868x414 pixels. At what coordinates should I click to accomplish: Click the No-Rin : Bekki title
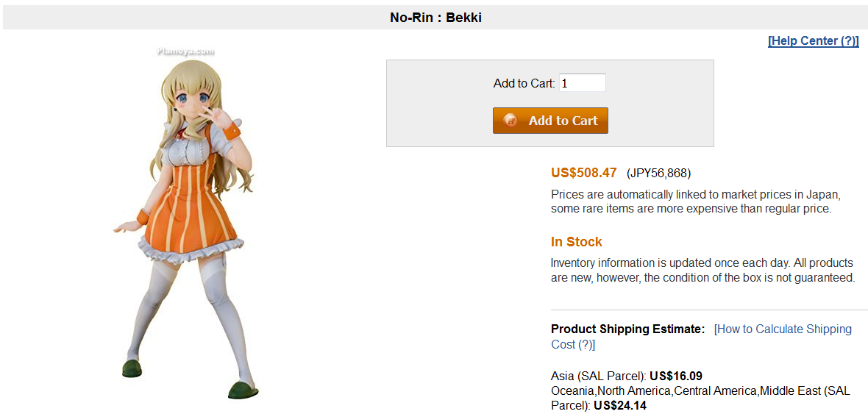(x=435, y=17)
